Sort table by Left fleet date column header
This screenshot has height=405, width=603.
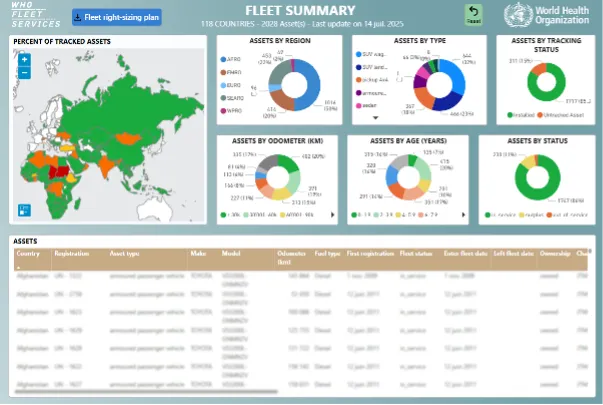click(514, 259)
